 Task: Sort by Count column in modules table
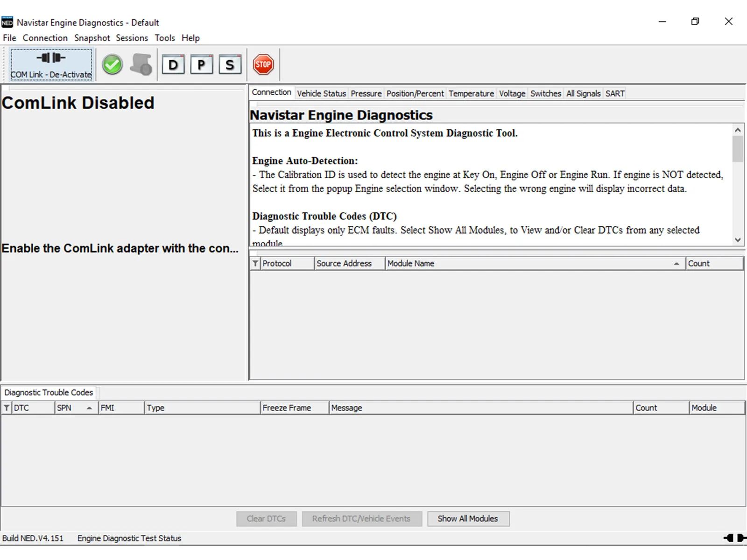tap(714, 263)
